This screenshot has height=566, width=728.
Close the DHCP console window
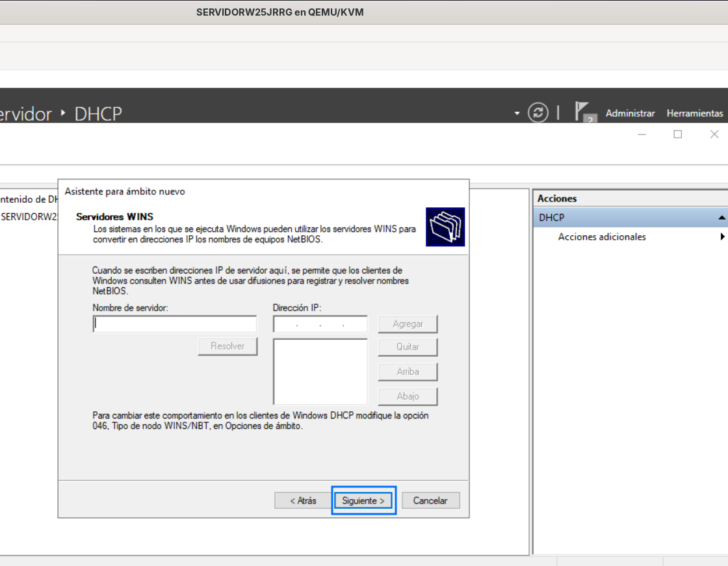coord(714,134)
